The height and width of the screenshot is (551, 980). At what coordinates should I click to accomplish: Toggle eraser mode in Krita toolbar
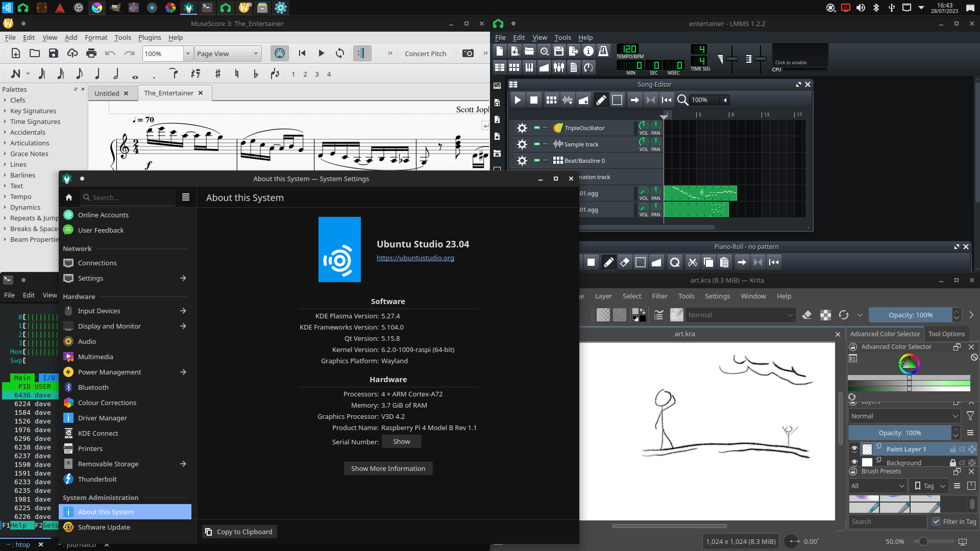pyautogui.click(x=807, y=315)
